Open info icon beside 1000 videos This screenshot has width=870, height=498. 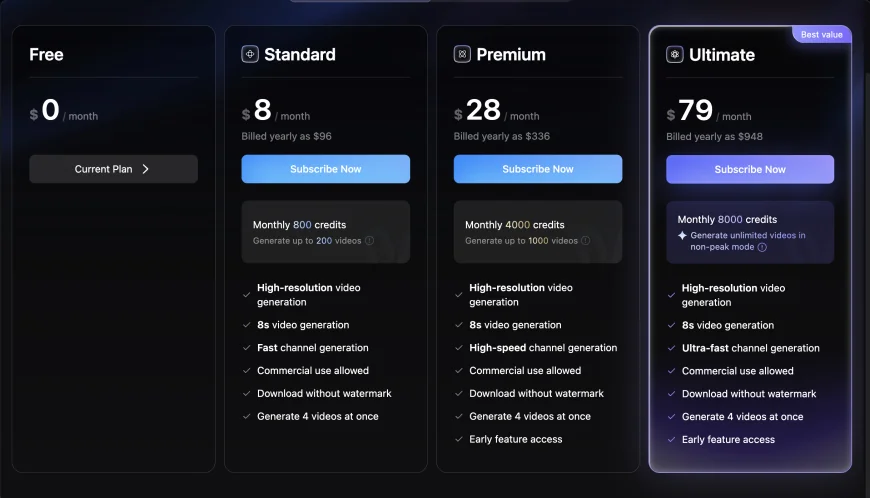[585, 241]
